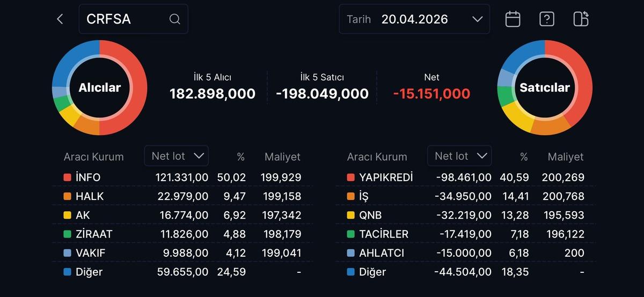
Task: Click the Satıcılar donut chart
Action: tap(544, 87)
